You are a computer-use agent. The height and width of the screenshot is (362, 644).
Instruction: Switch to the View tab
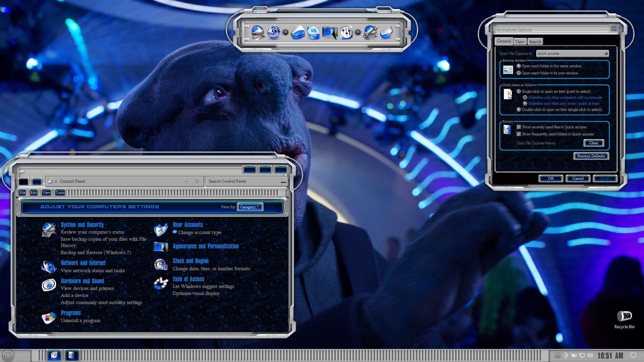(x=520, y=42)
